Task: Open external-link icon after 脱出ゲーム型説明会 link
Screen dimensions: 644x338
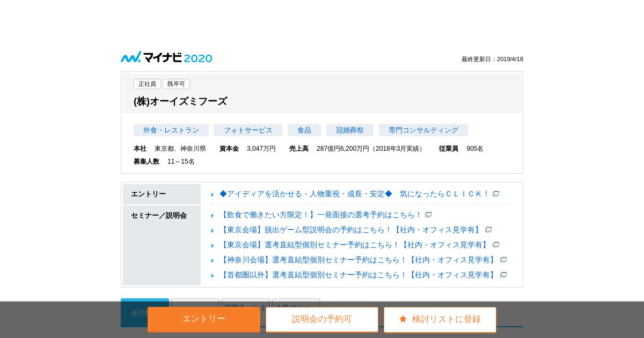Action: 488,230
